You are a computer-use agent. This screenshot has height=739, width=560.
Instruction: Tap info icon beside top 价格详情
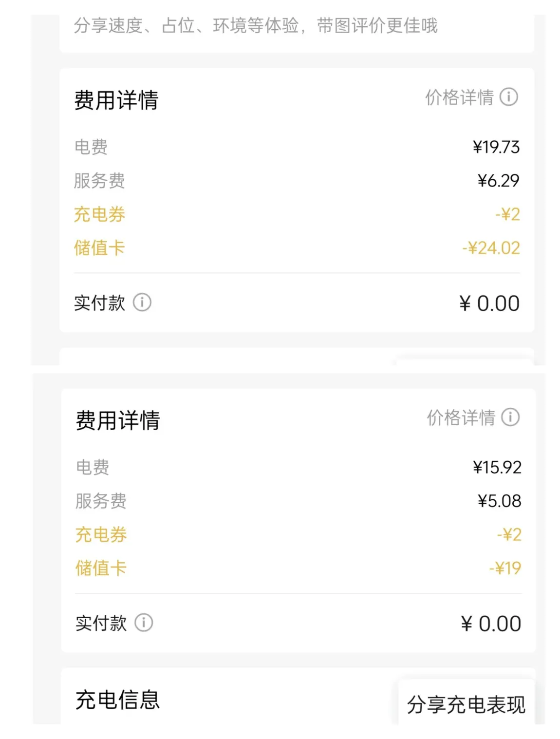click(509, 97)
